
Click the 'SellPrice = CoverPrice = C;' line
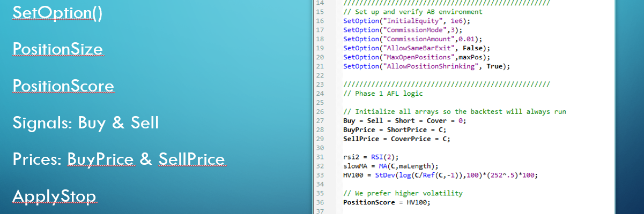tap(397, 139)
